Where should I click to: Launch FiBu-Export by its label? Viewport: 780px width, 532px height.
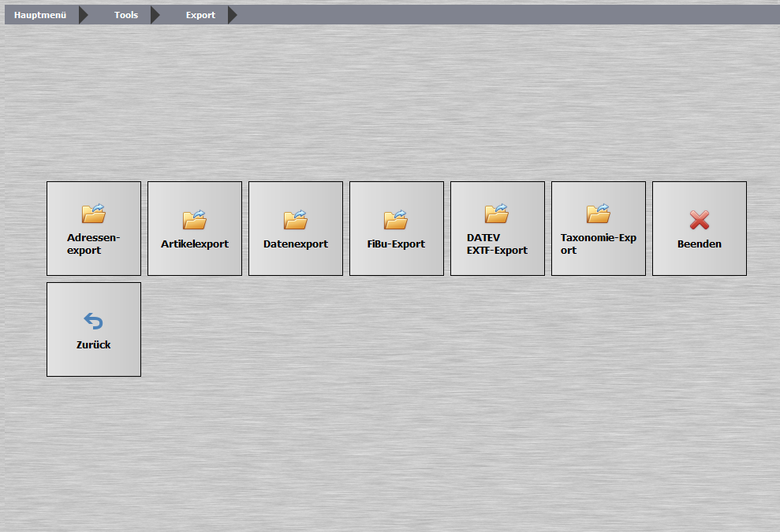(396, 244)
